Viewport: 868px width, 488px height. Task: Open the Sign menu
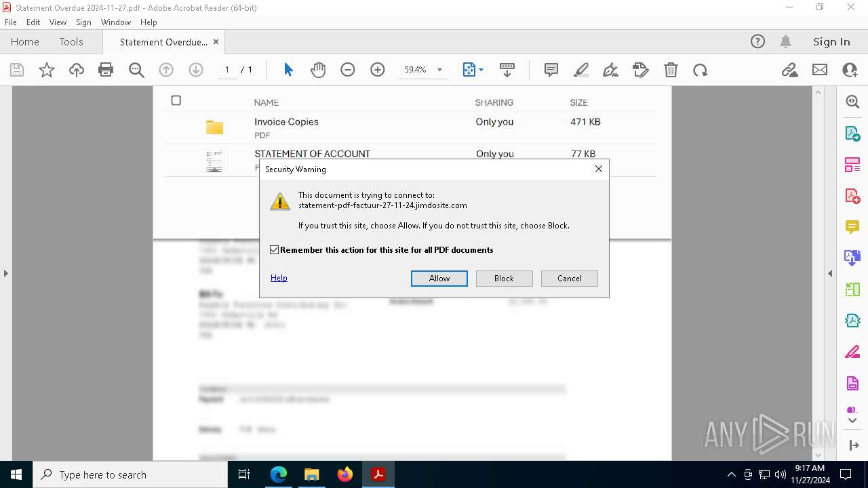83,22
